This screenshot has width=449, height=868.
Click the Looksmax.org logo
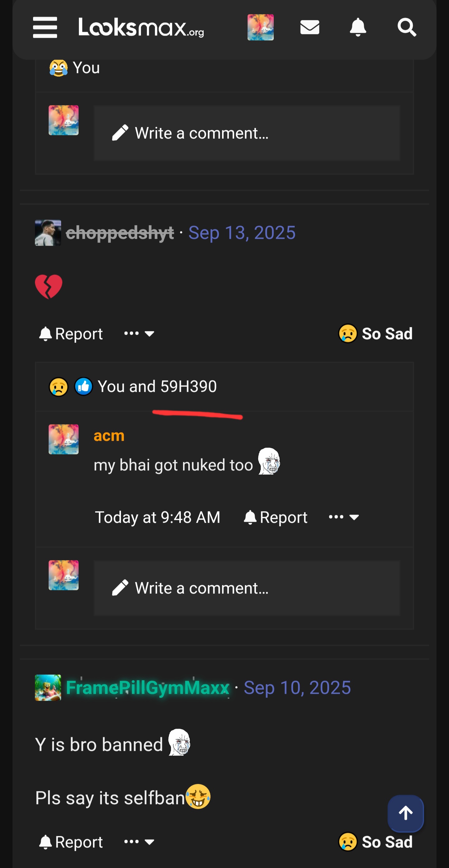(x=141, y=27)
